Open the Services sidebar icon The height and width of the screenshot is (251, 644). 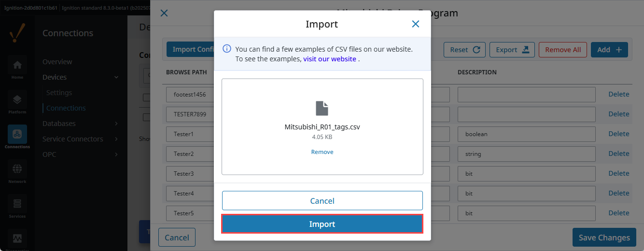[17, 208]
